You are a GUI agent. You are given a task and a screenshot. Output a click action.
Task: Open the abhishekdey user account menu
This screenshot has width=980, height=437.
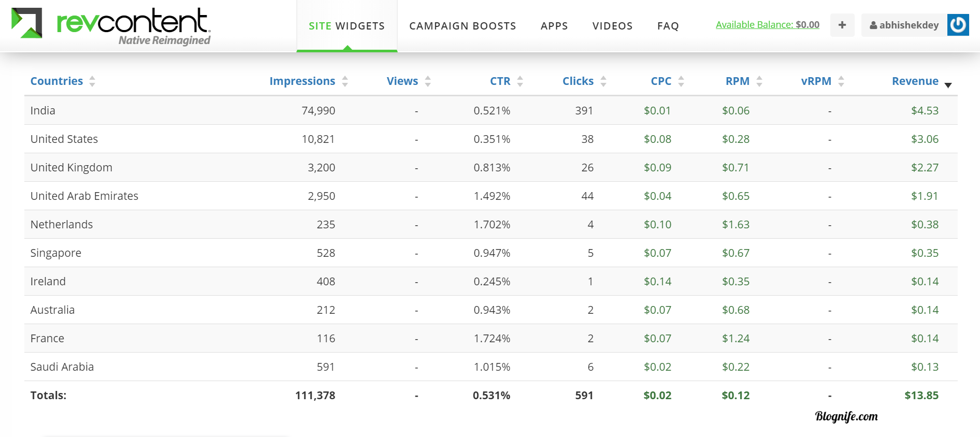(x=904, y=25)
